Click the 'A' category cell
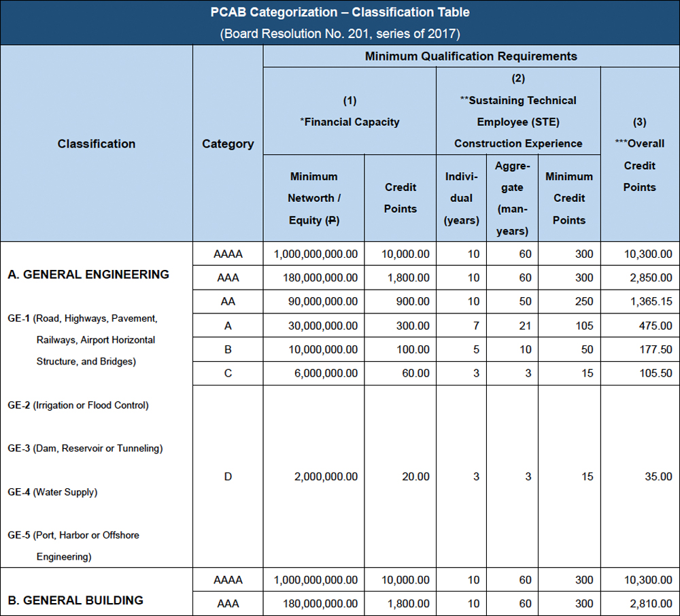Image resolution: width=680 pixels, height=616 pixels. point(228,326)
